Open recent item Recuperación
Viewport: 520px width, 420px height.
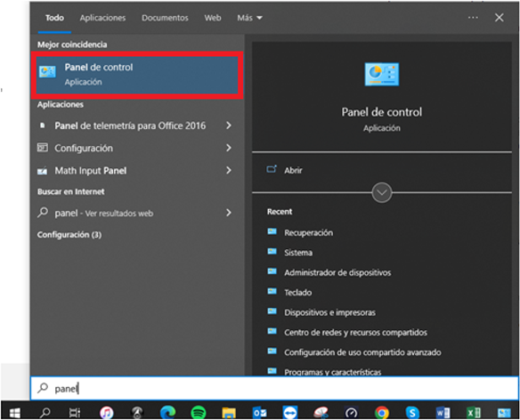tap(308, 233)
